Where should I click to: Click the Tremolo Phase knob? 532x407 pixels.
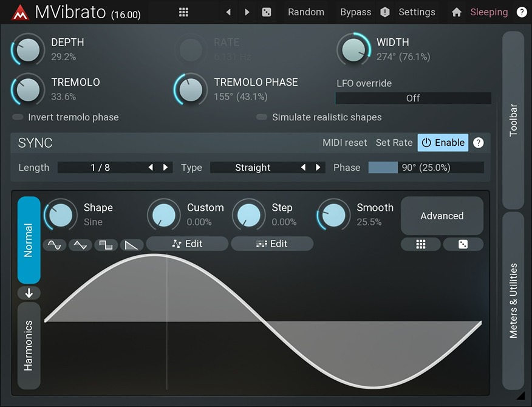(192, 90)
